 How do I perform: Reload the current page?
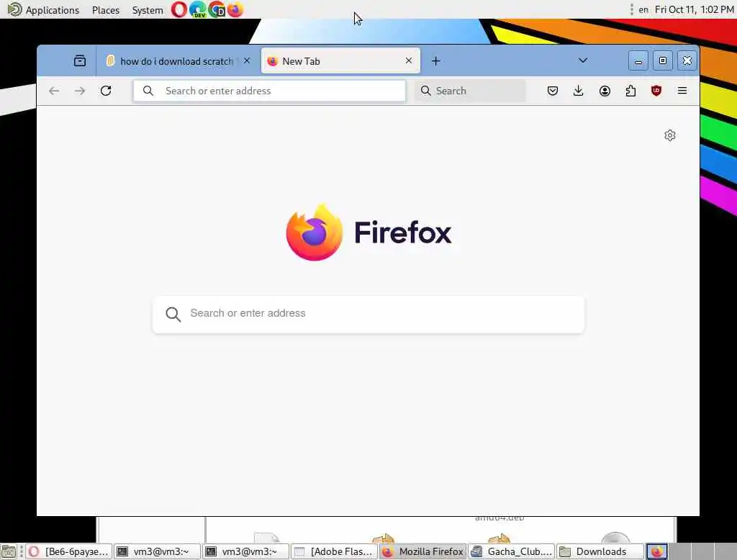[106, 91]
